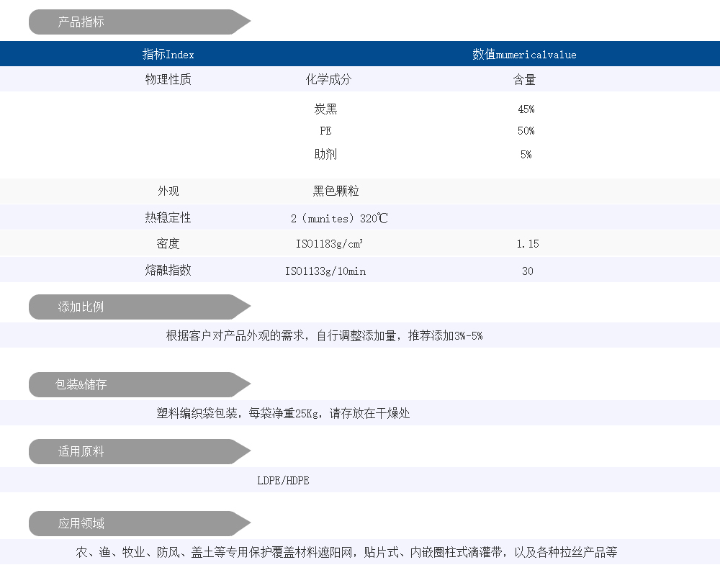Select the 1.15 density value
This screenshot has width=720, height=588.
tap(527, 244)
